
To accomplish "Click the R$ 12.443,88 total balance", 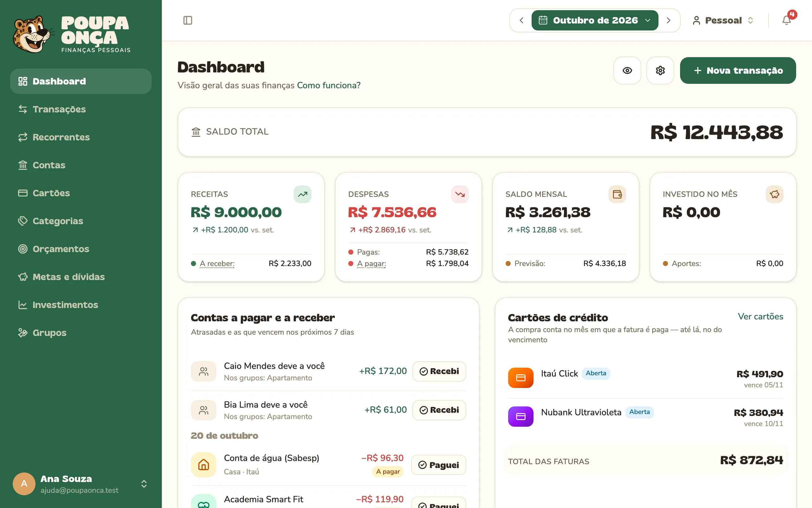I will 717,132.
